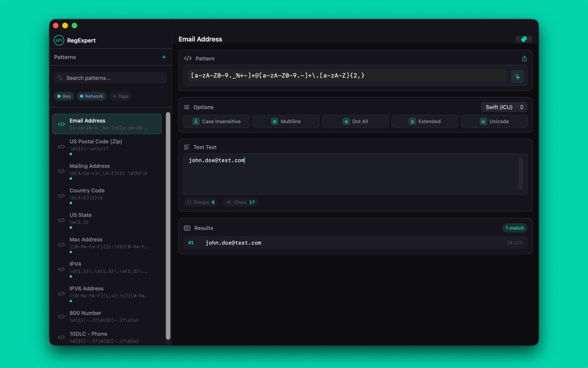Toggle Multiline option

(286, 121)
